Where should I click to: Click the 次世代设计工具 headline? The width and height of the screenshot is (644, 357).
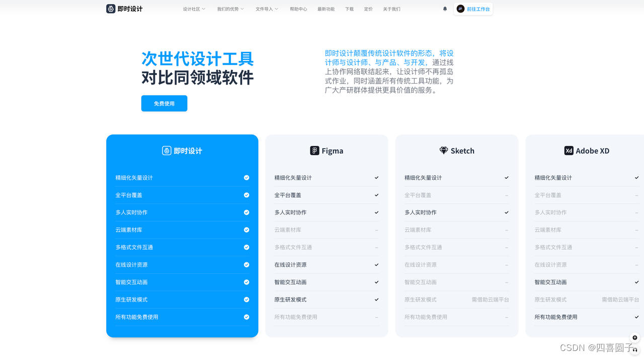(197, 58)
